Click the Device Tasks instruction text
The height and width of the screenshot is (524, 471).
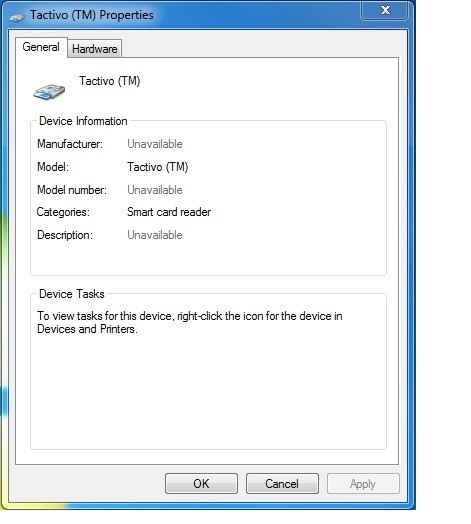[x=190, y=322]
